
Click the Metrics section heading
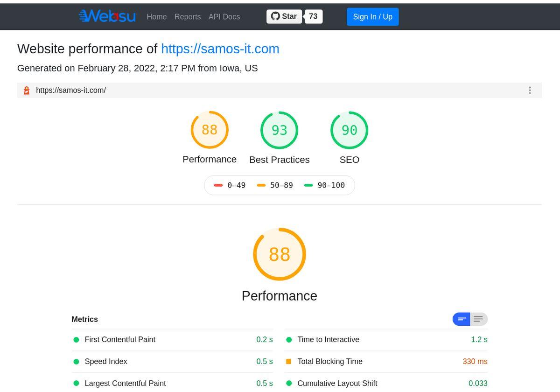(x=84, y=320)
